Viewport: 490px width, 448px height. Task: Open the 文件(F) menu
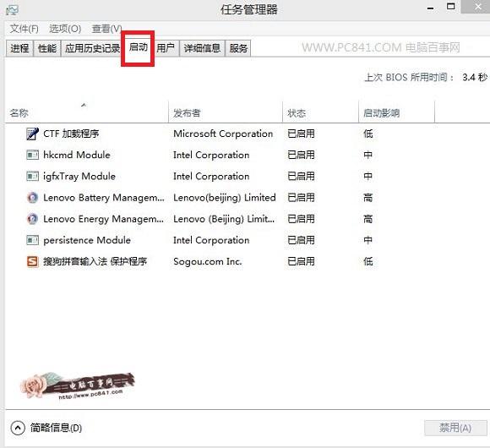pyautogui.click(x=24, y=29)
